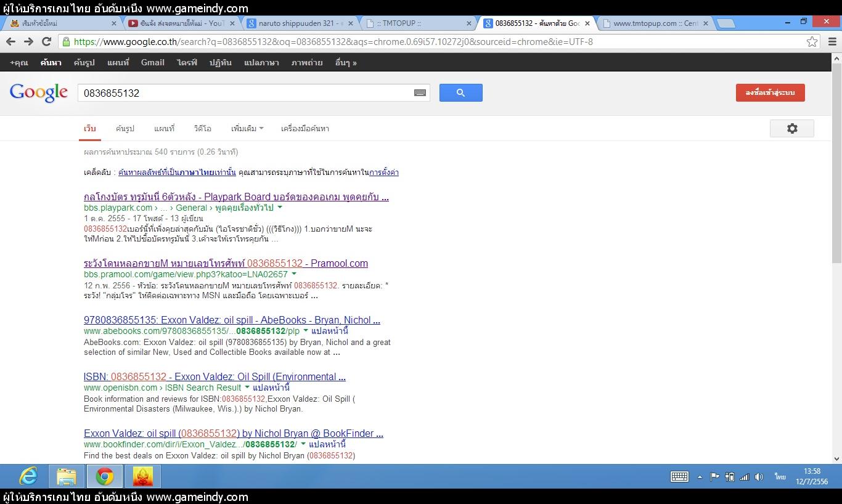Open search settings gear icon
The height and width of the screenshot is (504, 842).
792,128
